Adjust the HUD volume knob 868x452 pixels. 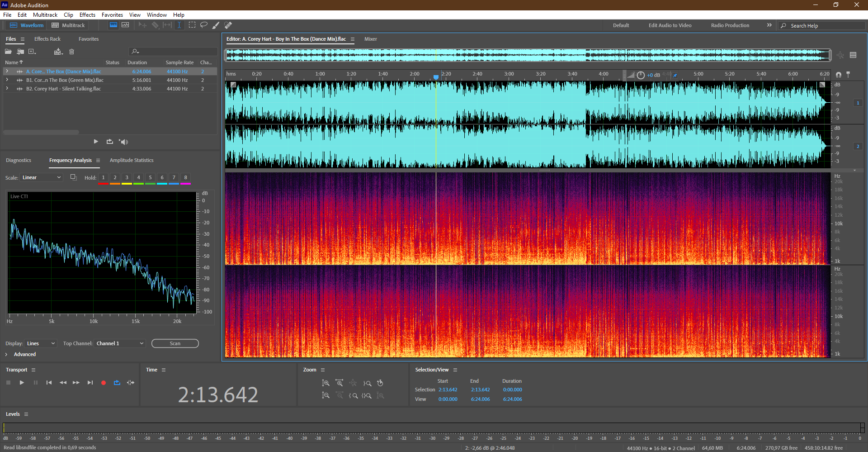click(641, 75)
